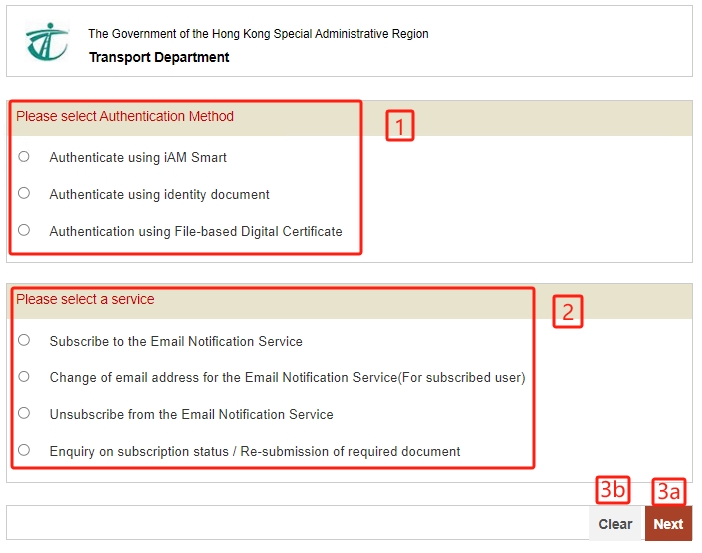Click the 'Authenticate using iAM Smart' label

(138, 158)
